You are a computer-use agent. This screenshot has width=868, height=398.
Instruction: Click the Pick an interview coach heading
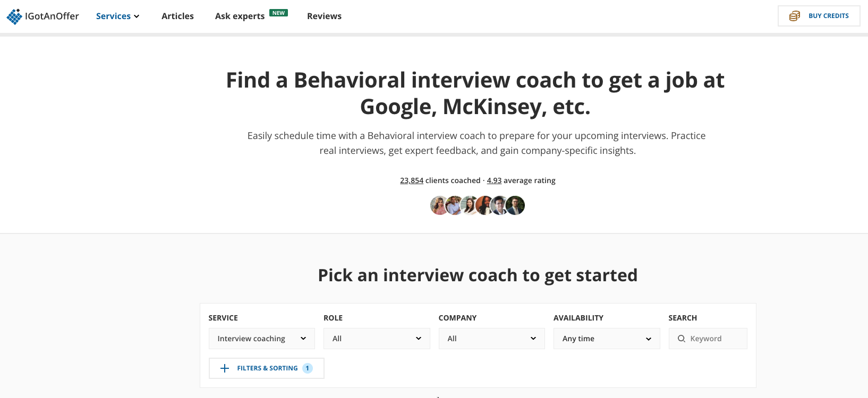pos(478,275)
